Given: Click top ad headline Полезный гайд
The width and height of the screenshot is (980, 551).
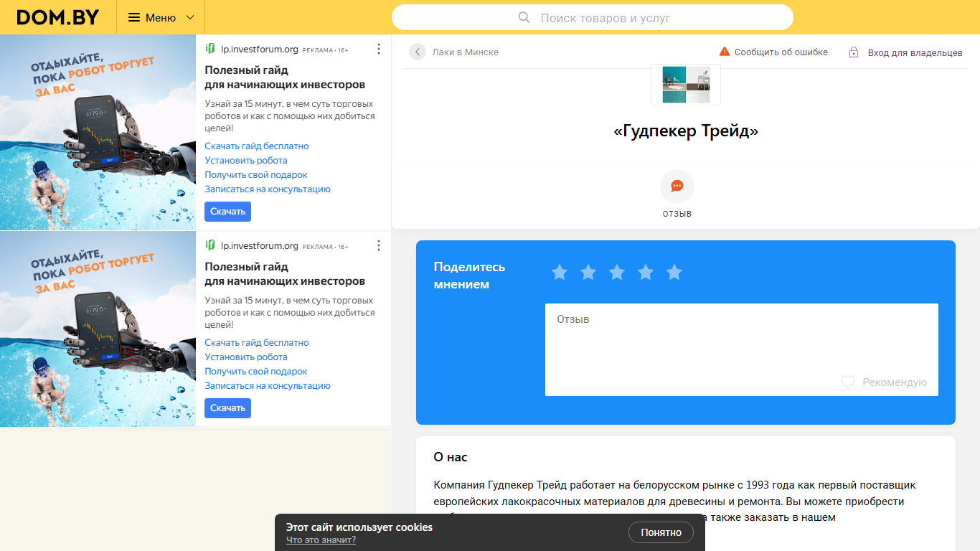Looking at the screenshot, I should coord(285,77).
